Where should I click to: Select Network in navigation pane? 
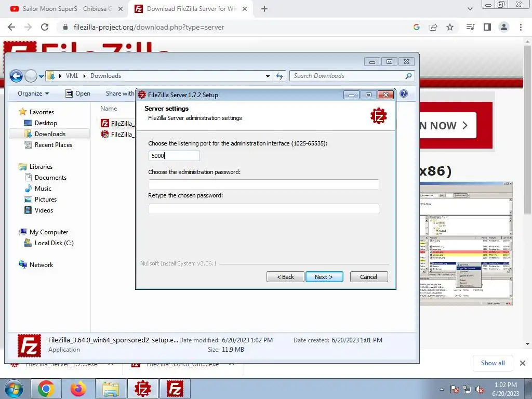(x=36, y=264)
